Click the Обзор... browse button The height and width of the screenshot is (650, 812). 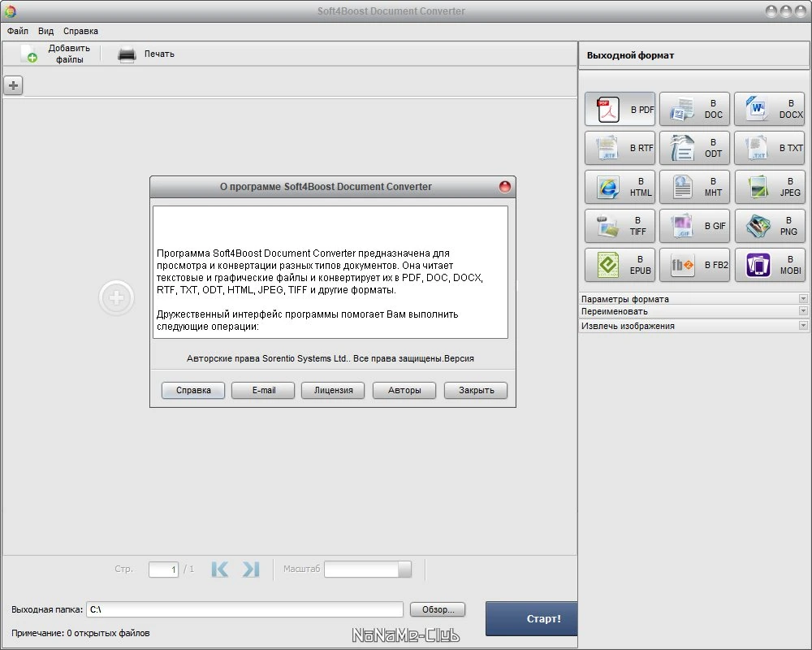pyautogui.click(x=438, y=609)
